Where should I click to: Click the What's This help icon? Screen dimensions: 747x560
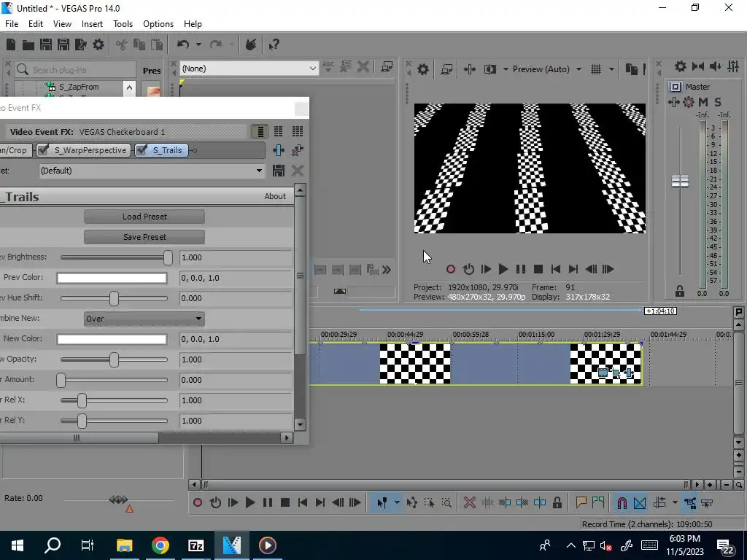[274, 44]
